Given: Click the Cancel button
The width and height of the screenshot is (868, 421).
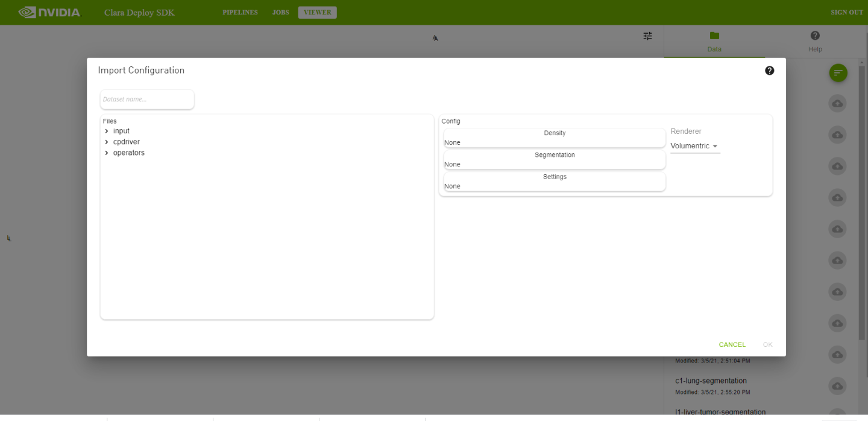Looking at the screenshot, I should (x=732, y=344).
